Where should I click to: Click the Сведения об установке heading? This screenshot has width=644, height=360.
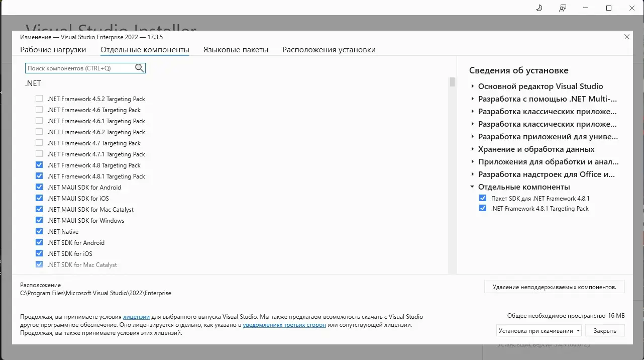(x=519, y=70)
